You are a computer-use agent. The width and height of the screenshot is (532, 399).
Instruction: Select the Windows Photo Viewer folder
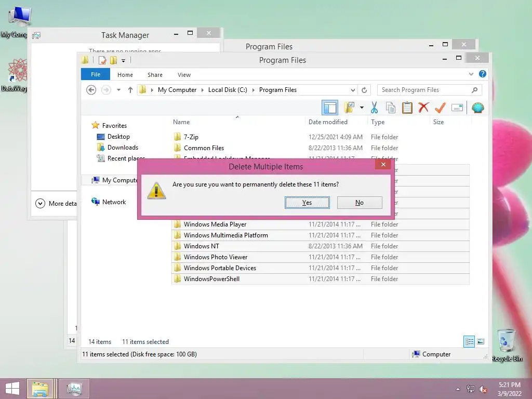tap(321, 257)
